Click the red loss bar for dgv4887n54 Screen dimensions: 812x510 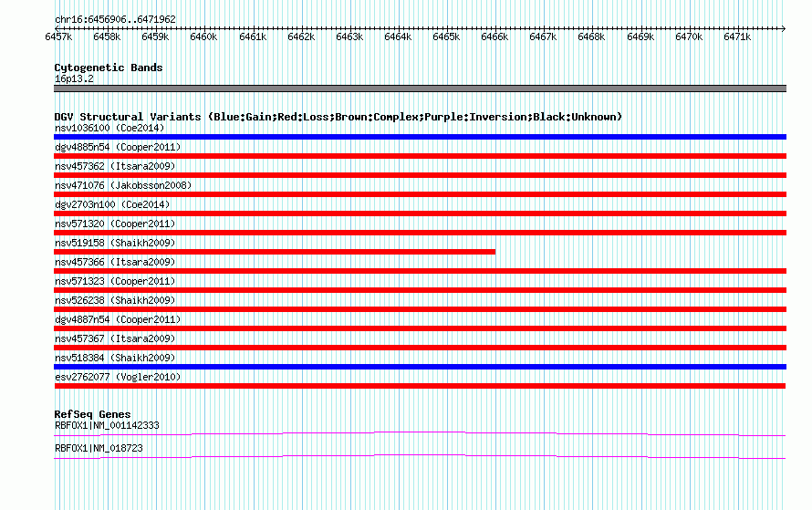pos(420,328)
